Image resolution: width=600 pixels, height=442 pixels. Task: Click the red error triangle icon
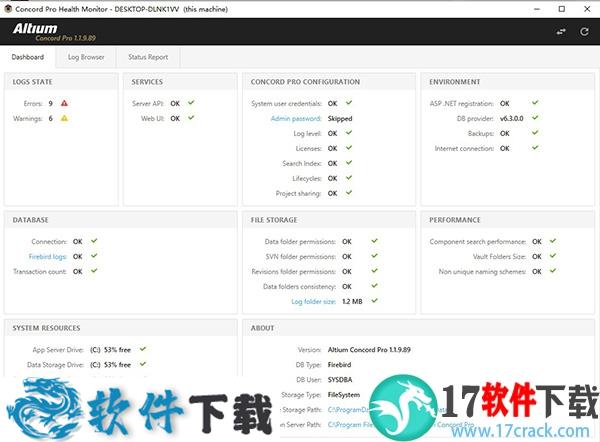pyautogui.click(x=65, y=103)
